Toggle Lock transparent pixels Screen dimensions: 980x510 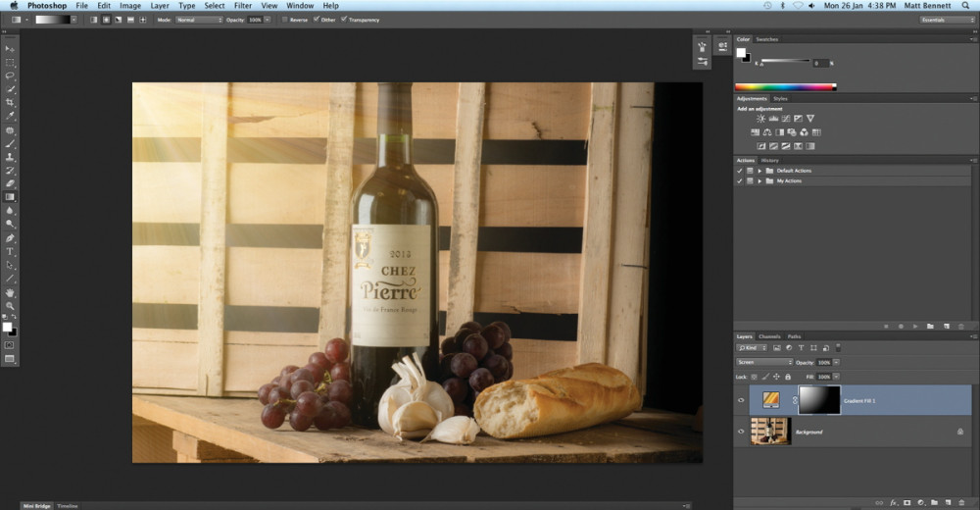pos(755,377)
